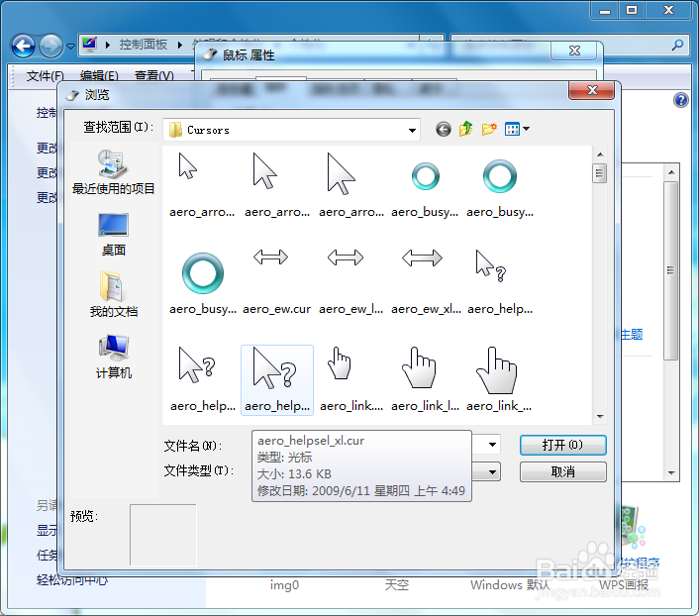Expand arrow after Control Panel breadcrumb
The image size is (699, 616).
(x=180, y=45)
